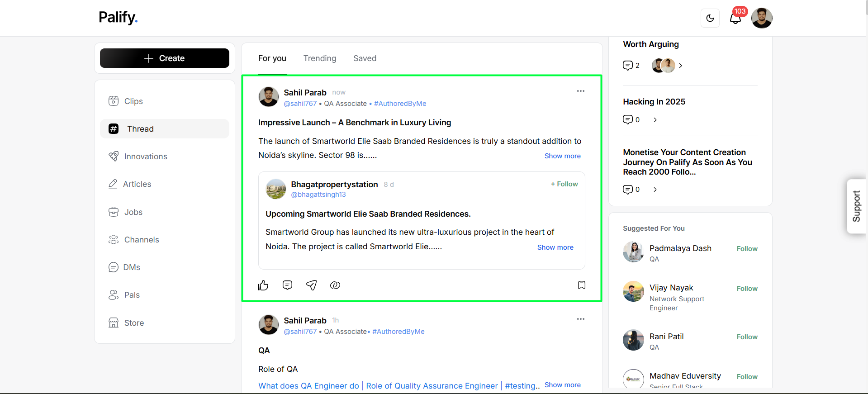
Task: Like the Impressive Launch post
Action: [x=263, y=285]
